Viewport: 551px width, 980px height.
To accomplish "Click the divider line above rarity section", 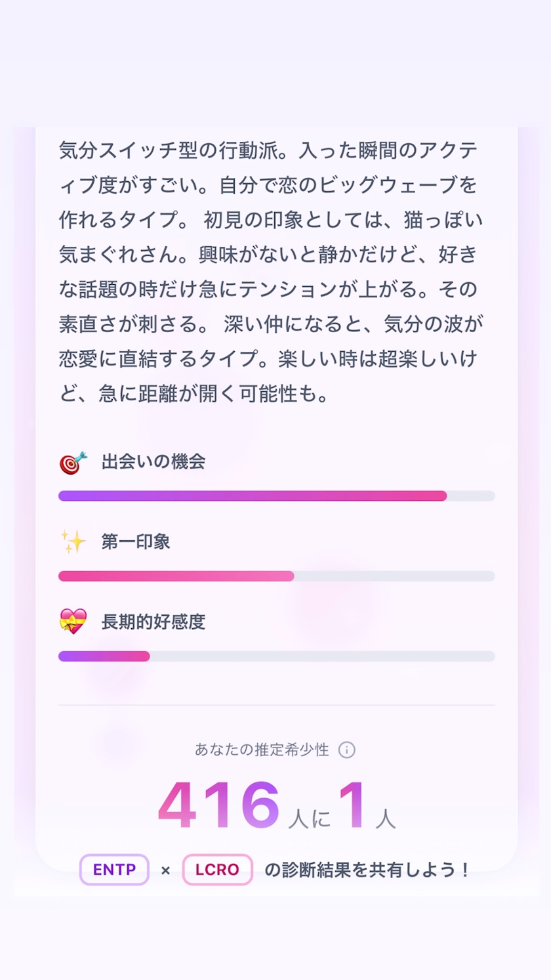I will click(x=276, y=705).
